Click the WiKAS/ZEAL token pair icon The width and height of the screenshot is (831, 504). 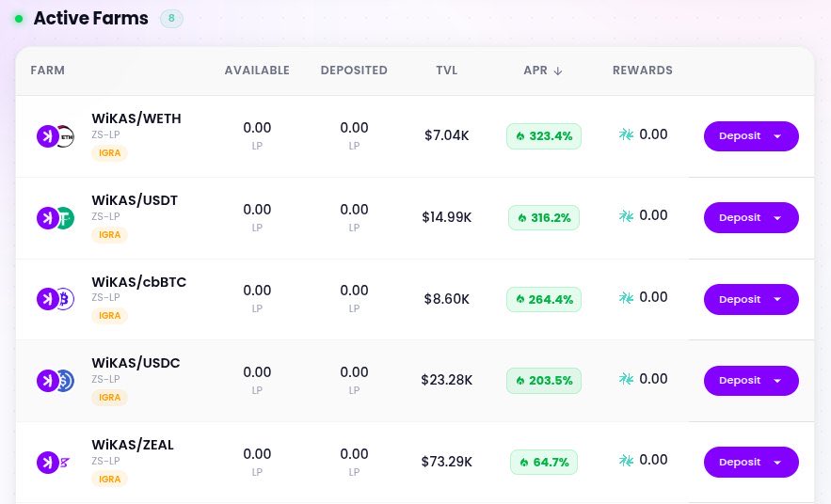(54, 463)
